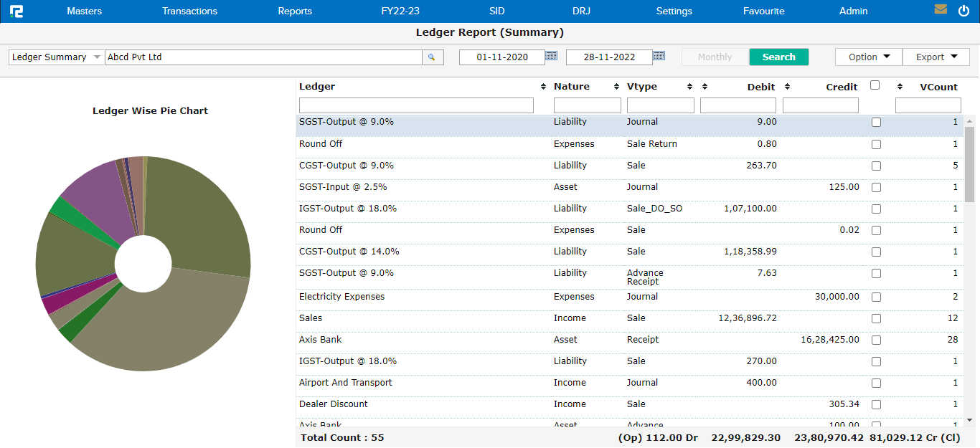Viewport: 980px width, 448px height.
Task: Sort the table by Nature column arrows
Action: (616, 87)
